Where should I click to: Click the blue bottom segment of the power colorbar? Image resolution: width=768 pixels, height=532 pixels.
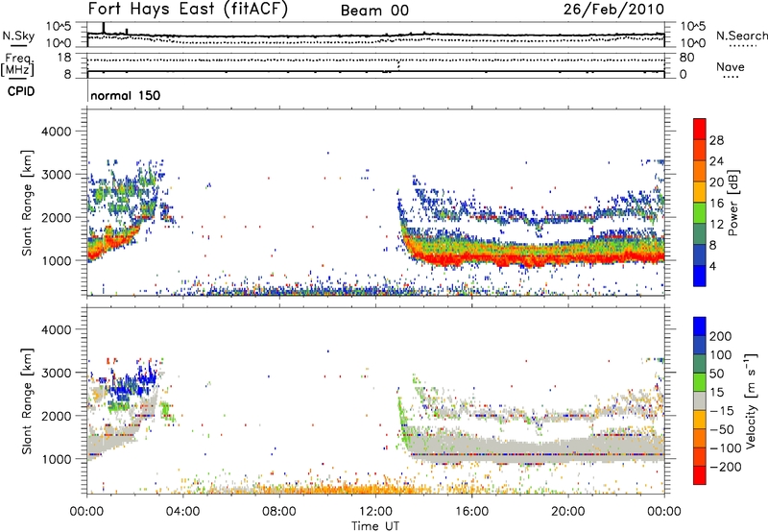[700, 276]
